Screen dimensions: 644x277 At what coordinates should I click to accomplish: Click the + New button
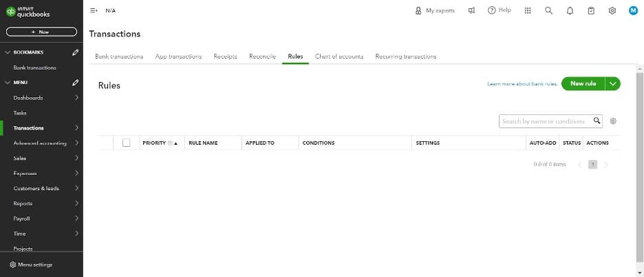(41, 32)
